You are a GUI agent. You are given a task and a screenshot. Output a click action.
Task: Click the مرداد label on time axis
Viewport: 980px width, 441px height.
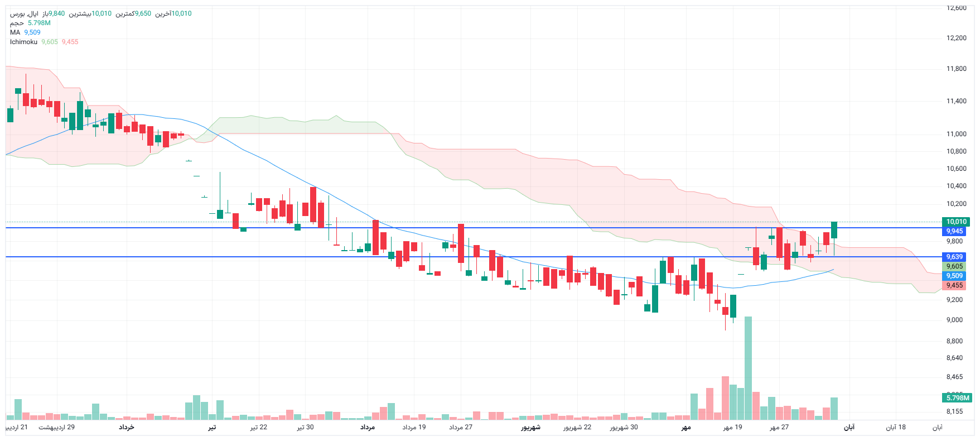click(368, 427)
